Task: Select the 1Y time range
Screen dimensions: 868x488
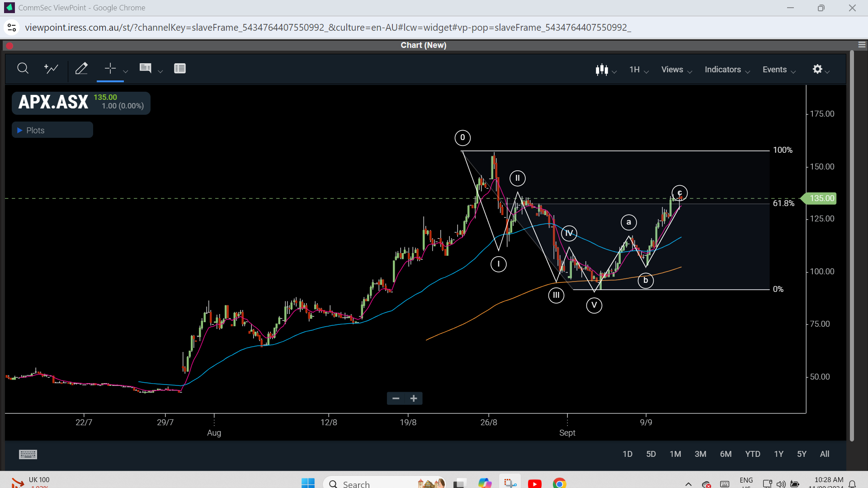Action: pyautogui.click(x=778, y=454)
